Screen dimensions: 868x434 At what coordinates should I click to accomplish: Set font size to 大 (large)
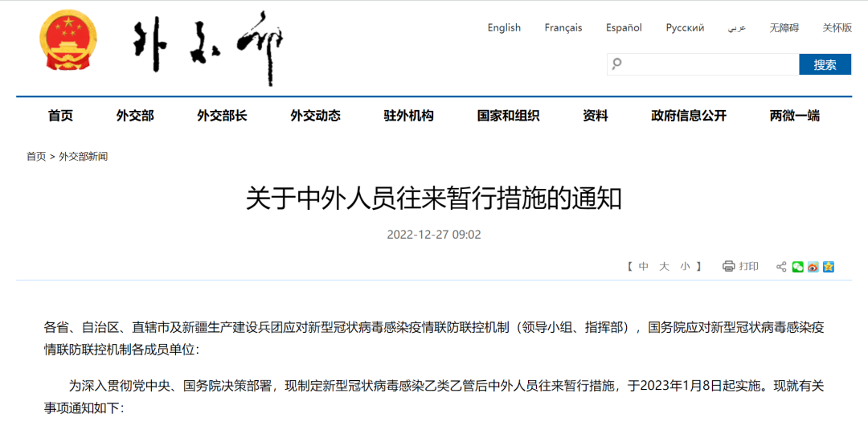(x=664, y=267)
